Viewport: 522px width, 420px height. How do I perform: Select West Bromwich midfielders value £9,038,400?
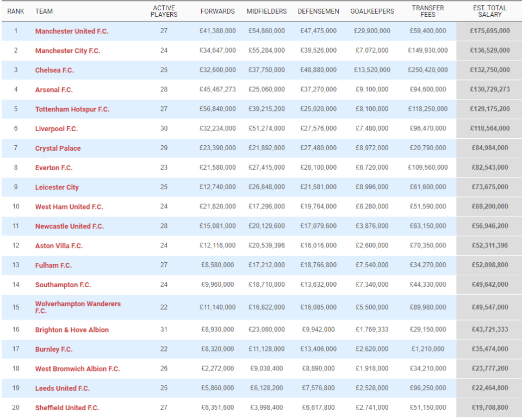point(266,368)
